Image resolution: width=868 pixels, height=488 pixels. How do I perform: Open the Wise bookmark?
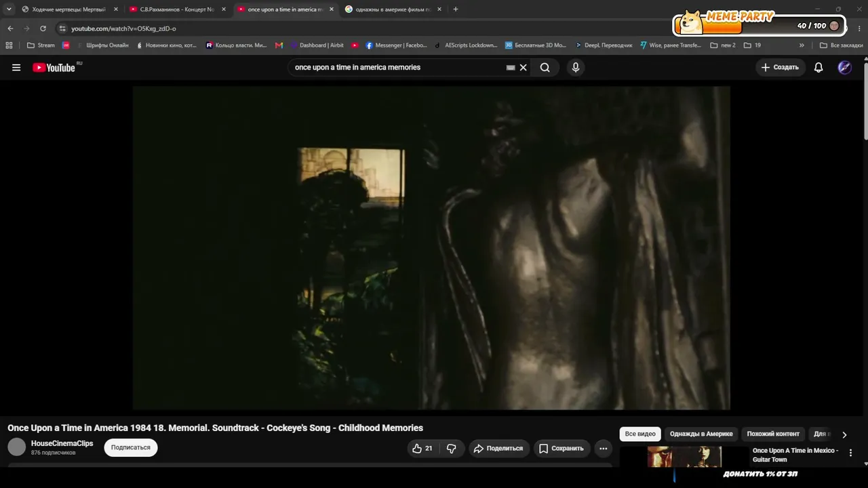pyautogui.click(x=671, y=45)
